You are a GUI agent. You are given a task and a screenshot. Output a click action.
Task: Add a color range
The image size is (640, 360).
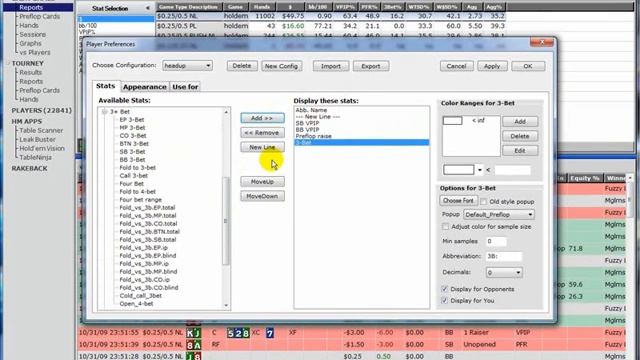click(520, 122)
